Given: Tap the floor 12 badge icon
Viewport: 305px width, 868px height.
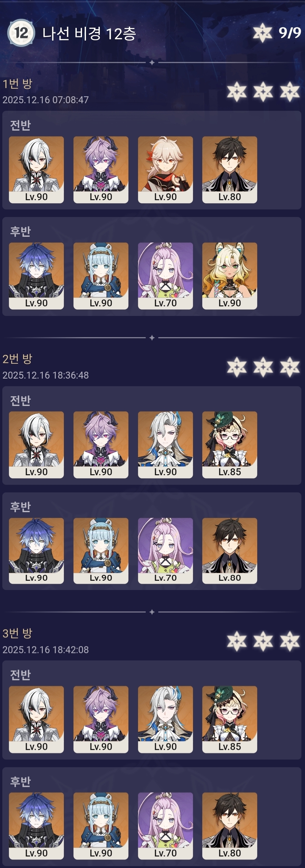Looking at the screenshot, I should pos(21,33).
